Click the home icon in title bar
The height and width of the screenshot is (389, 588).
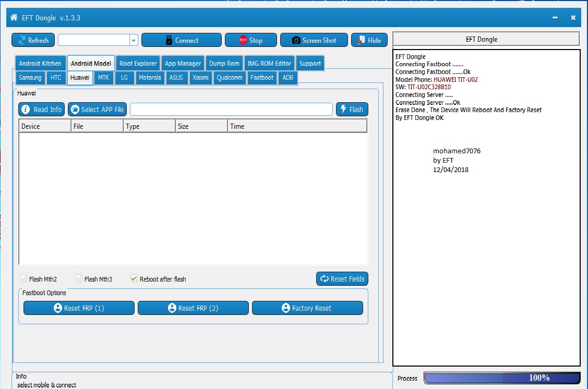point(14,17)
